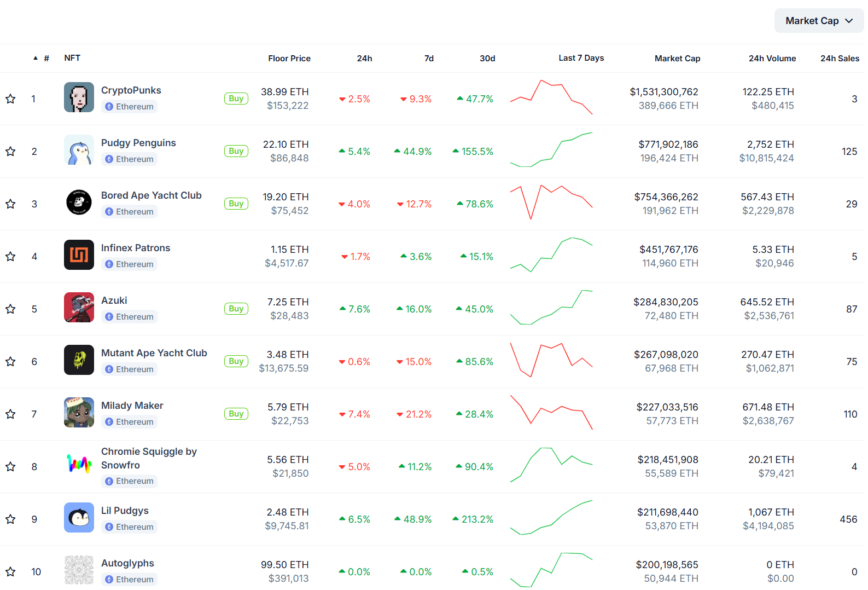This screenshot has height=590, width=868.
Task: Star Lil Pudgys as a favorite
Action: click(10, 519)
